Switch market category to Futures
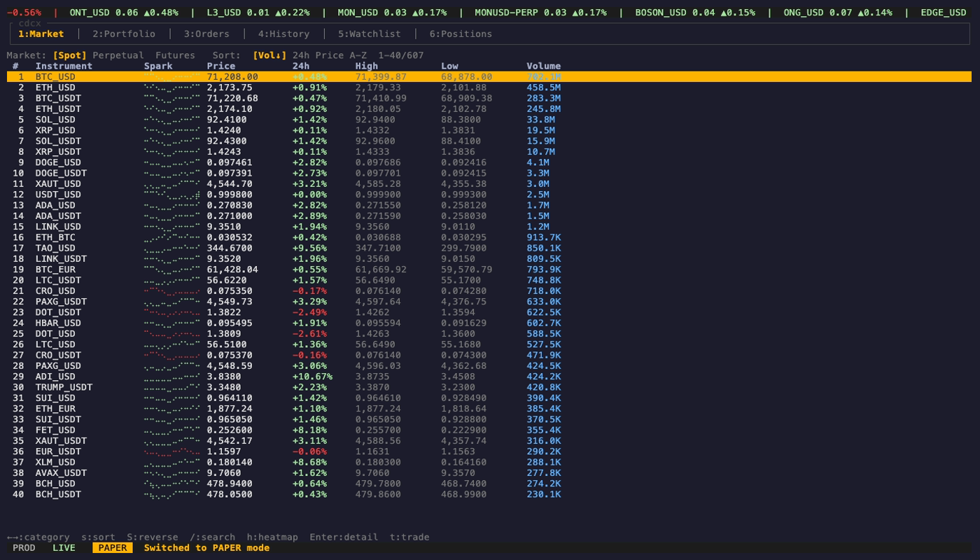The image size is (980, 560). click(176, 55)
